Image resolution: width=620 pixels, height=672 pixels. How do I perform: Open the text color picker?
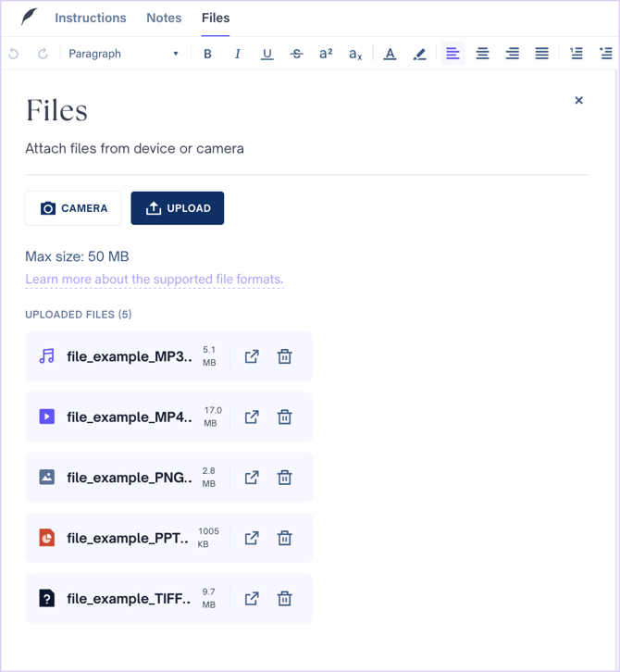[x=391, y=54]
